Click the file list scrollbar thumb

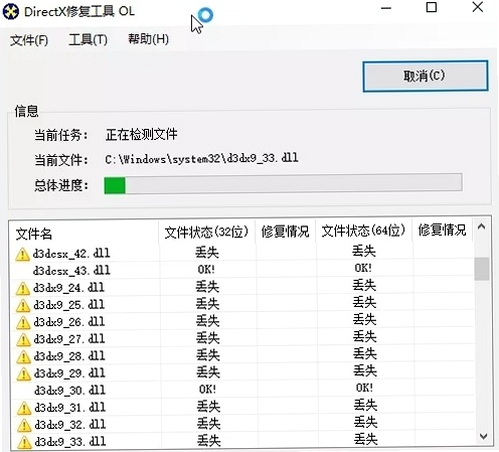pyautogui.click(x=482, y=269)
